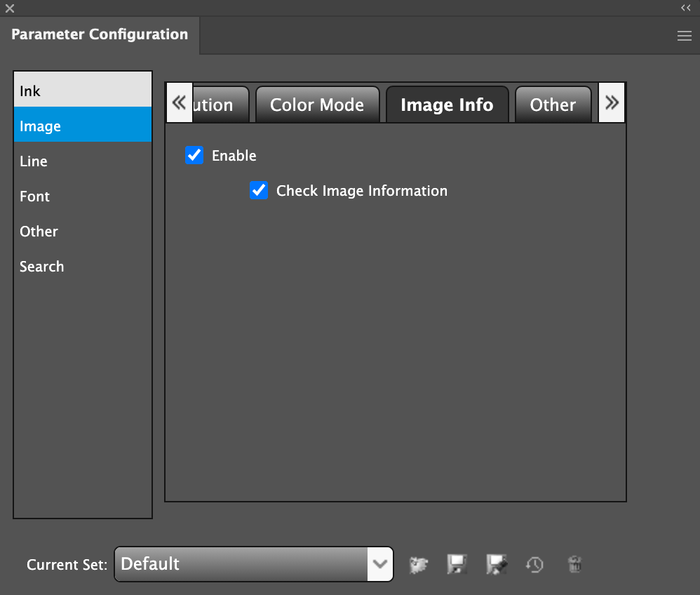Select Line in the category list

[83, 161]
